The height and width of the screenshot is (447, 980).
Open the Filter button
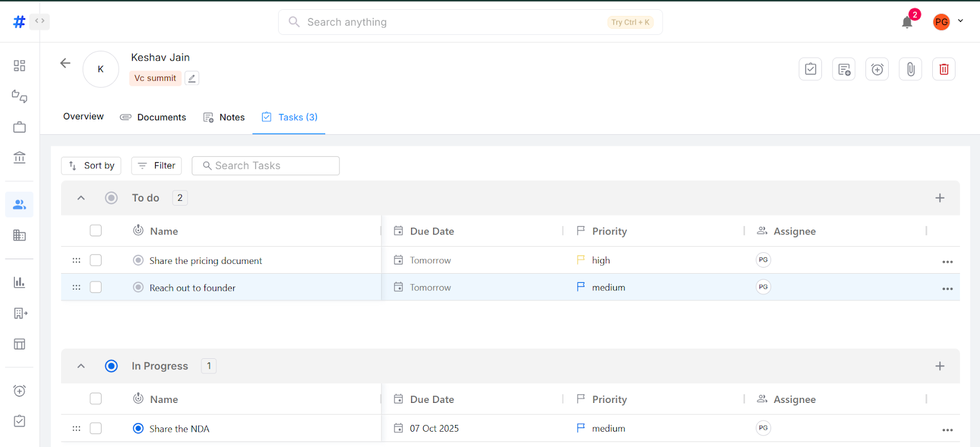156,166
